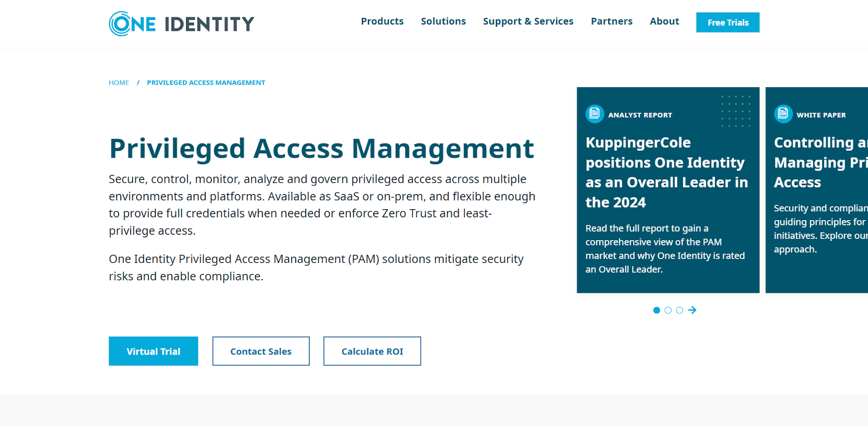Viewport: 868px width, 426px height.
Task: Open the Calculate ROI button
Action: coord(372,351)
